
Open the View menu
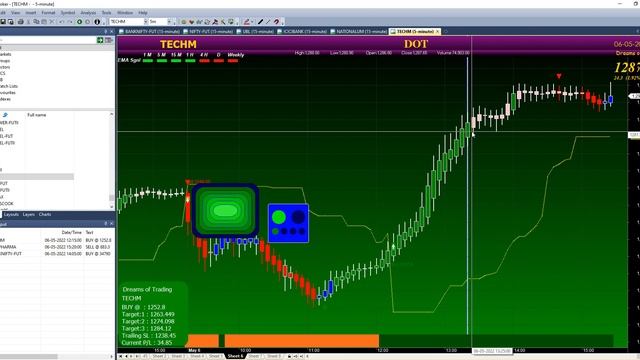15,13
